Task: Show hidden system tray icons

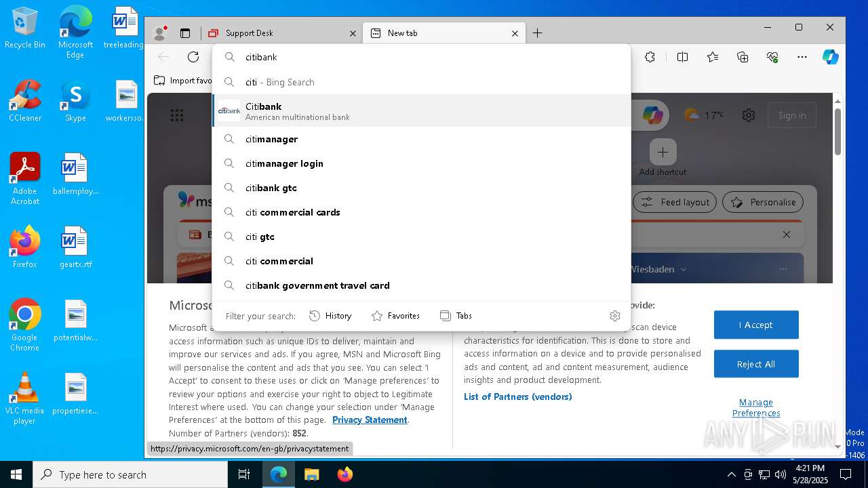Action: point(731,474)
